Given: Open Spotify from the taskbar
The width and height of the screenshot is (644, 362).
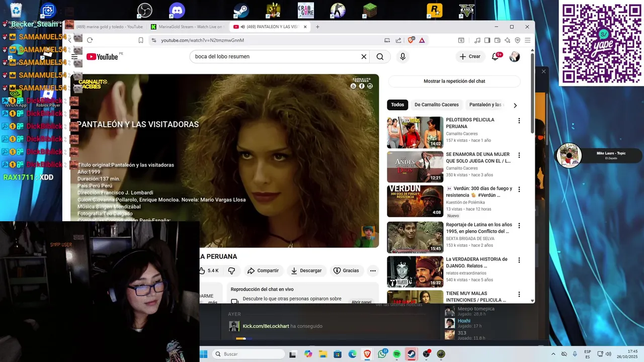Looking at the screenshot, I should point(396,354).
